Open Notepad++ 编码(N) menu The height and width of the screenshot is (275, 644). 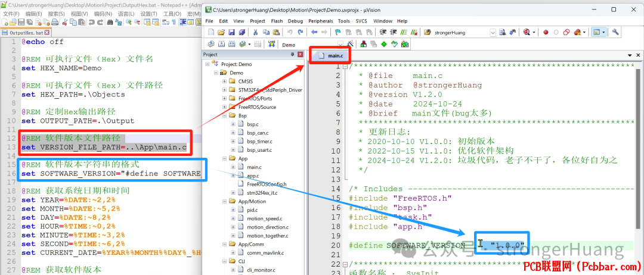click(x=103, y=14)
